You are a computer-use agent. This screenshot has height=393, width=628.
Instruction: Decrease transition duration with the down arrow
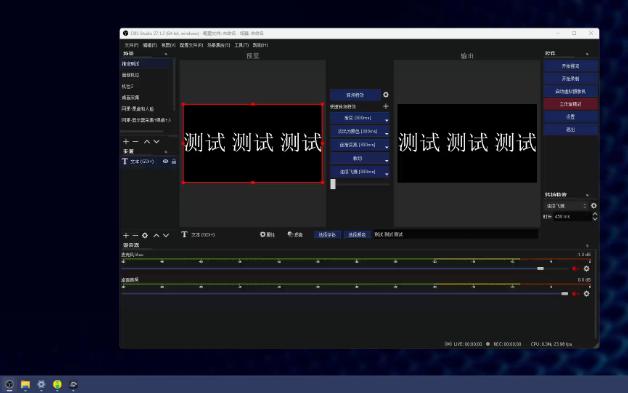point(595,219)
